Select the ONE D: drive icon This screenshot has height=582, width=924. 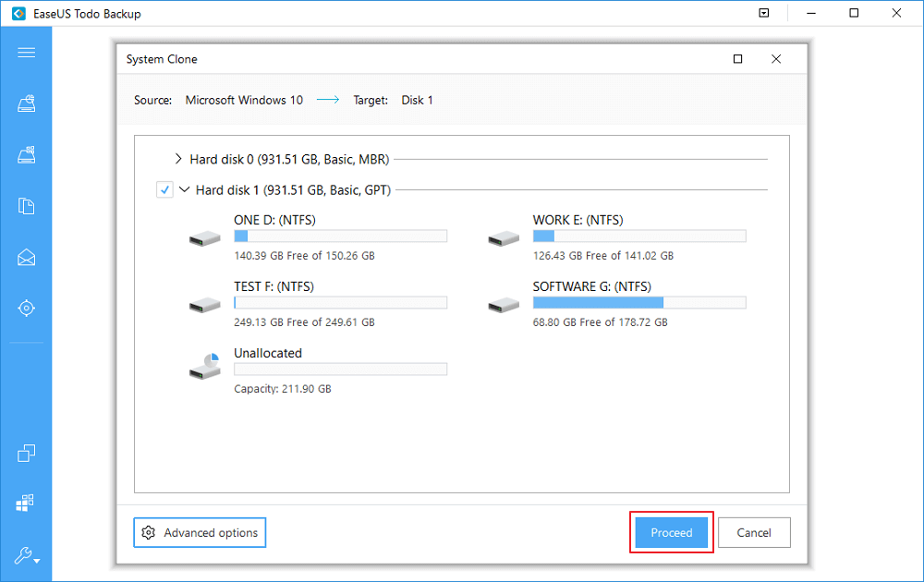[204, 238]
